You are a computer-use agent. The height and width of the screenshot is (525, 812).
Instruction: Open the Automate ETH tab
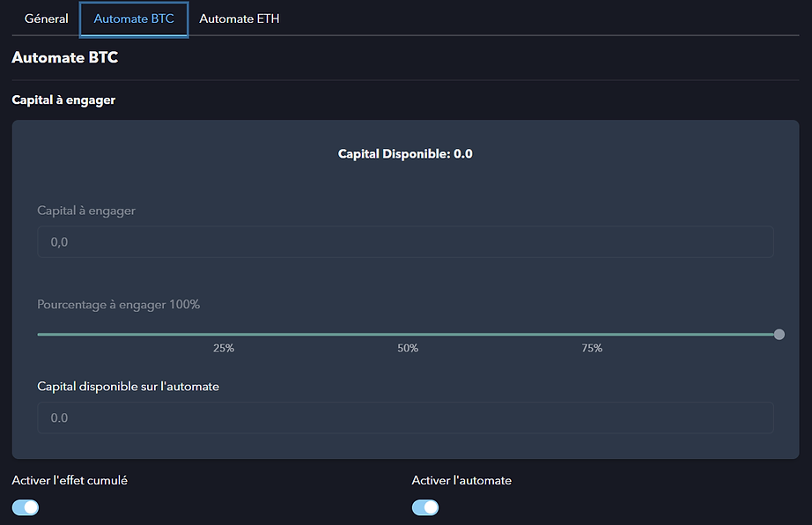pos(240,18)
